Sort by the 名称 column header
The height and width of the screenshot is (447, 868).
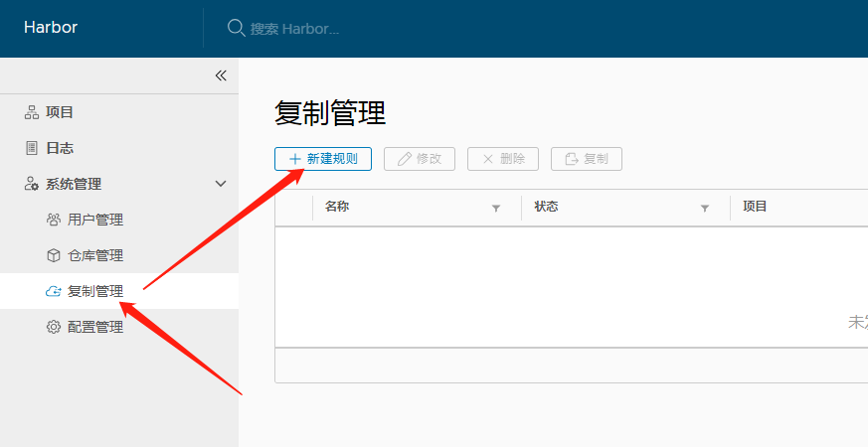(337, 207)
